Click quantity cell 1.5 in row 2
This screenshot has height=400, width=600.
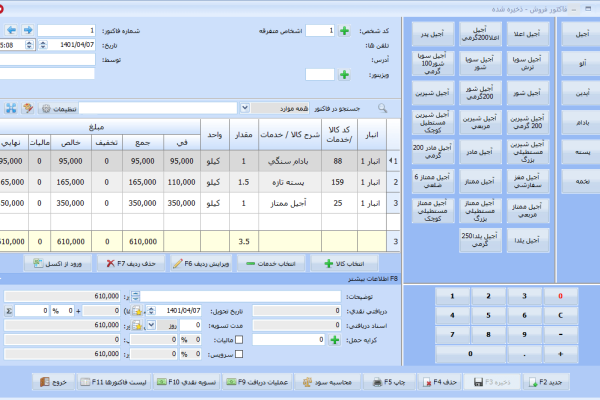pos(244,182)
